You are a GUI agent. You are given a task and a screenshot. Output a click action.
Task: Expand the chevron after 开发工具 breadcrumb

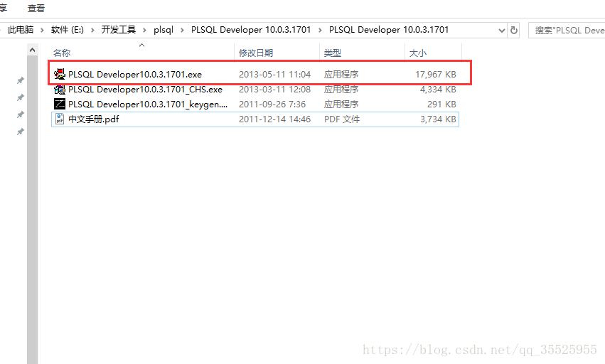[x=145, y=30]
